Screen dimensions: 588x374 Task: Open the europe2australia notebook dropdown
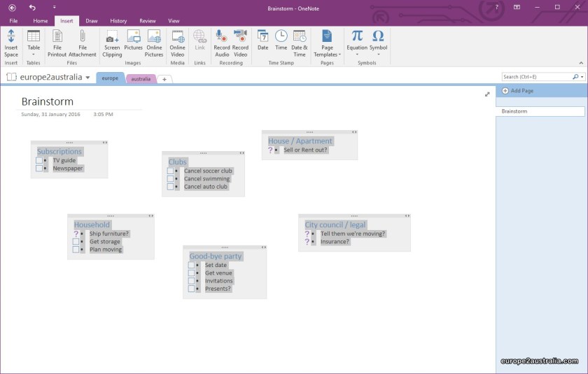click(87, 78)
